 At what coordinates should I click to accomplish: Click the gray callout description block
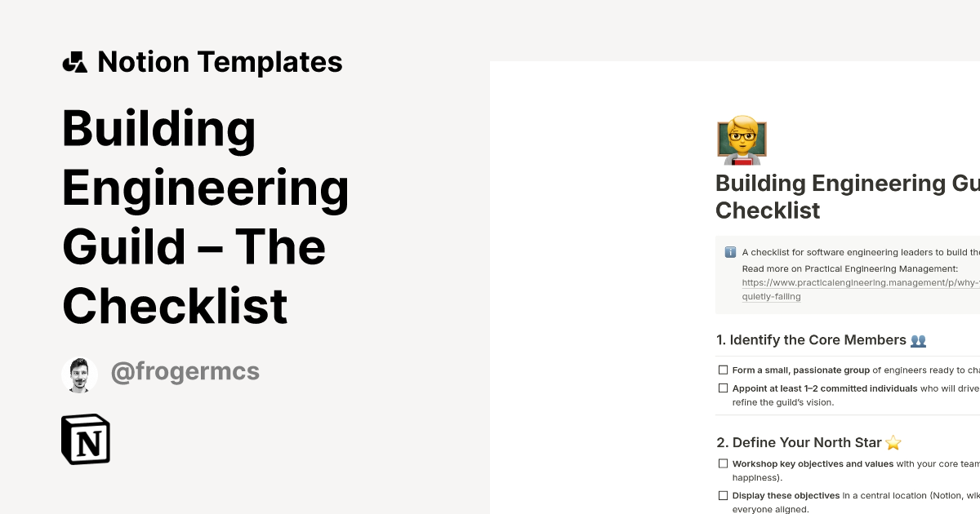(x=849, y=273)
